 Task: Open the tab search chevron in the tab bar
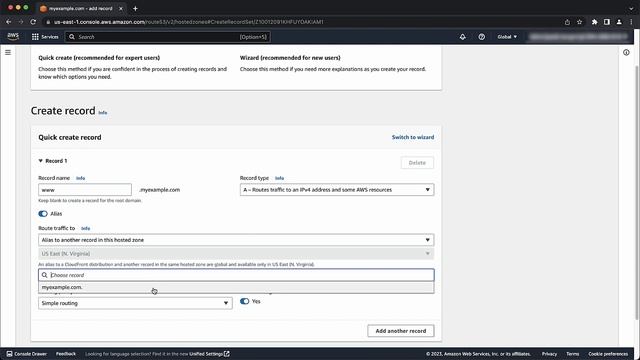point(631,8)
